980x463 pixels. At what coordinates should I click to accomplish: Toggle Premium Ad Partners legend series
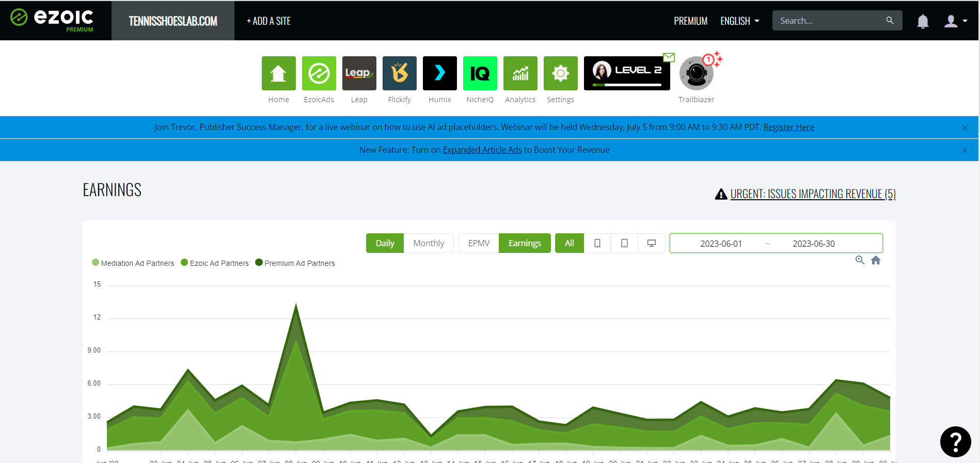point(295,263)
